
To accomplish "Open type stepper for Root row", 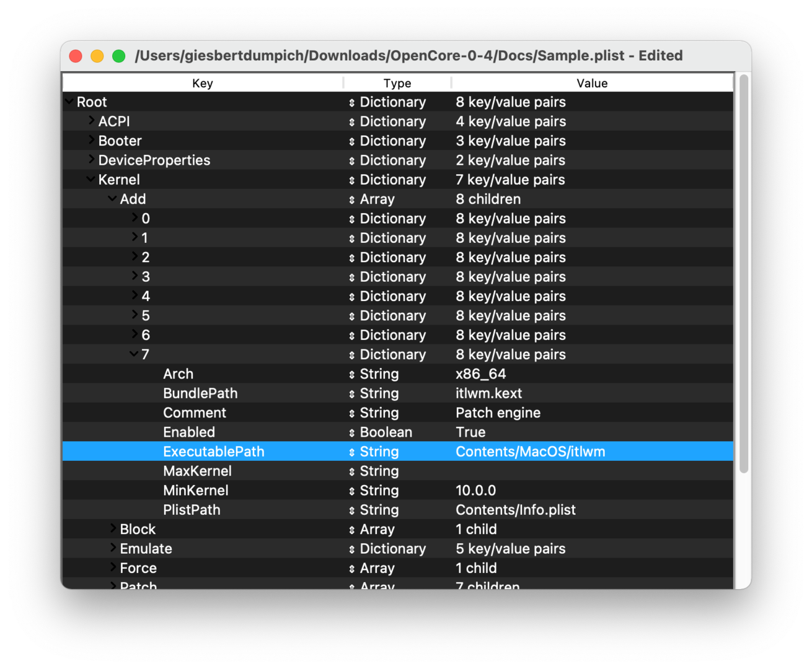I will coord(351,103).
